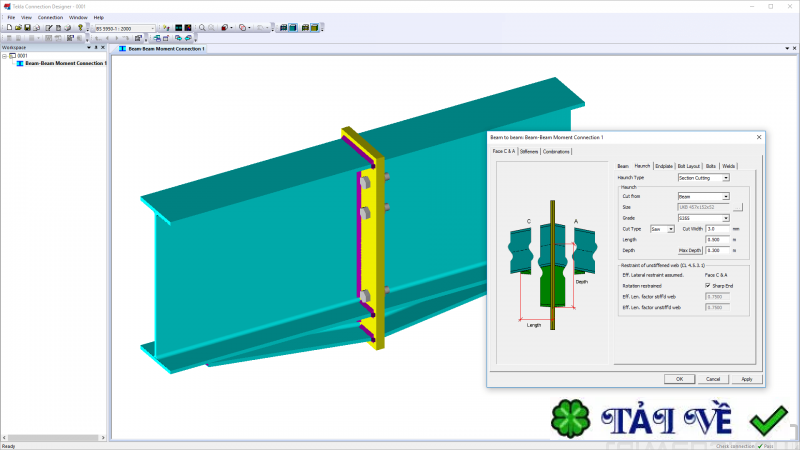This screenshot has width=800, height=450.
Task: Open the BS 5950-1 : 2000 design code dropdown
Action: (x=153, y=28)
